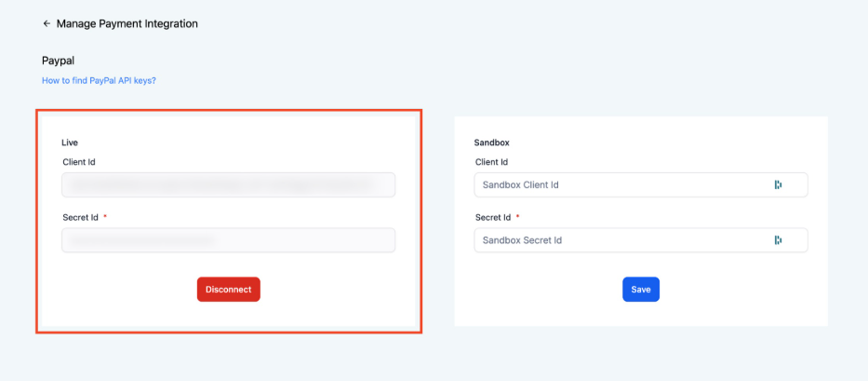Save the Sandbox credentials

(641, 290)
